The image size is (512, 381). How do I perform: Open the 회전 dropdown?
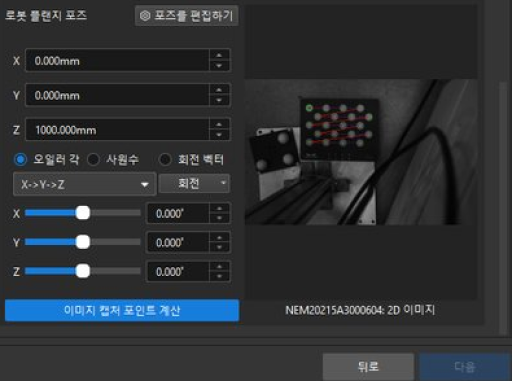[x=194, y=183]
